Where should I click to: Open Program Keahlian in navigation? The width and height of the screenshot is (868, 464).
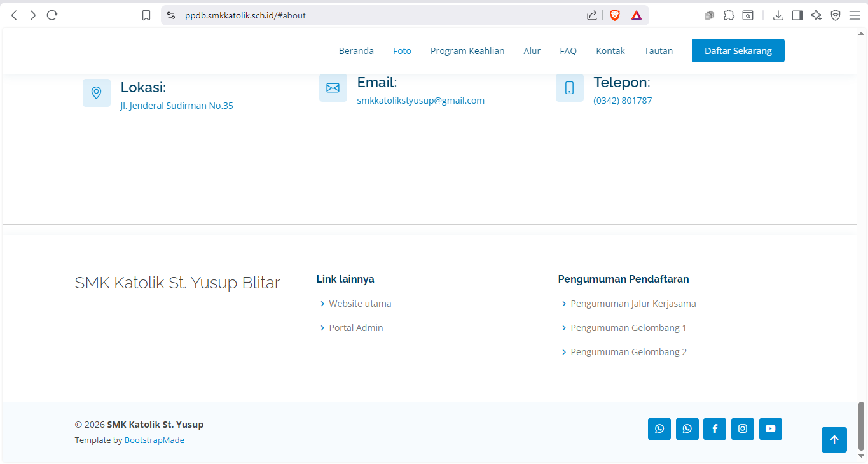tap(467, 51)
